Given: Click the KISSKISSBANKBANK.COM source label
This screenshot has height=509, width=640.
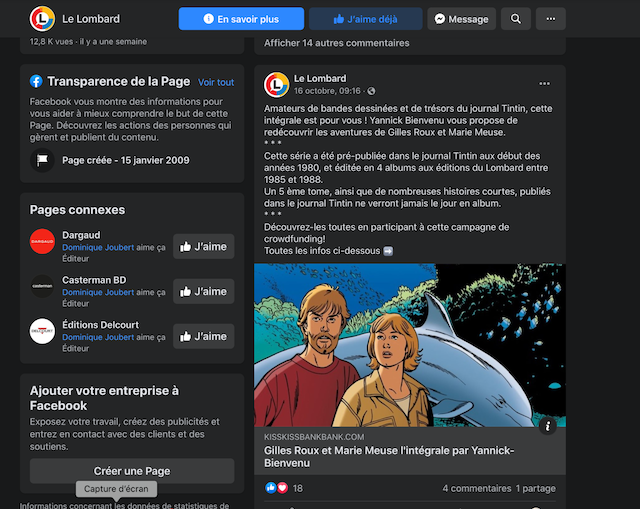Looking at the screenshot, I should (314, 437).
